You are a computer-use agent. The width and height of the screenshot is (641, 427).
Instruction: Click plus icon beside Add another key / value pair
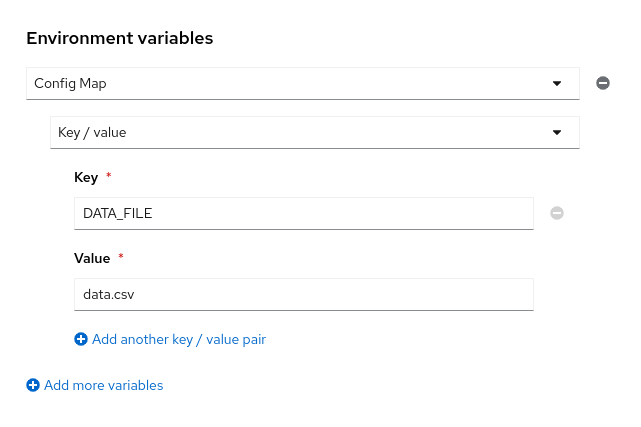click(81, 339)
